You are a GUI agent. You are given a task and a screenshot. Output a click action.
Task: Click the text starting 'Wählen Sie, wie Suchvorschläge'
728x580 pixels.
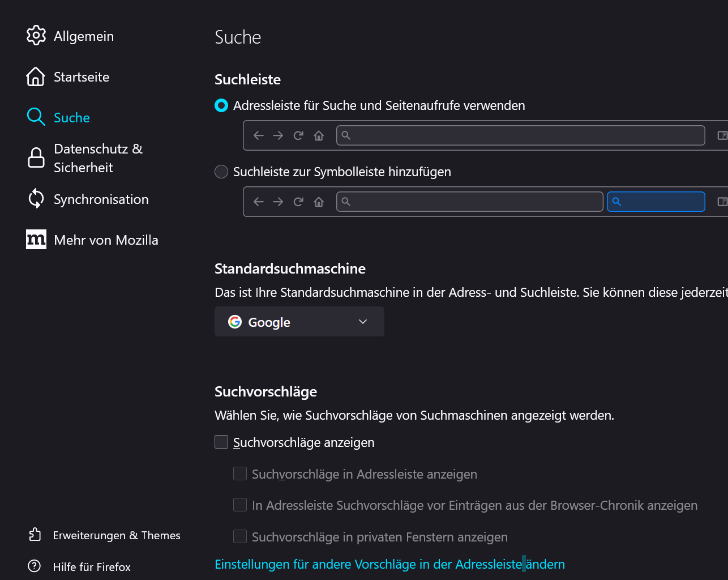[x=414, y=415]
